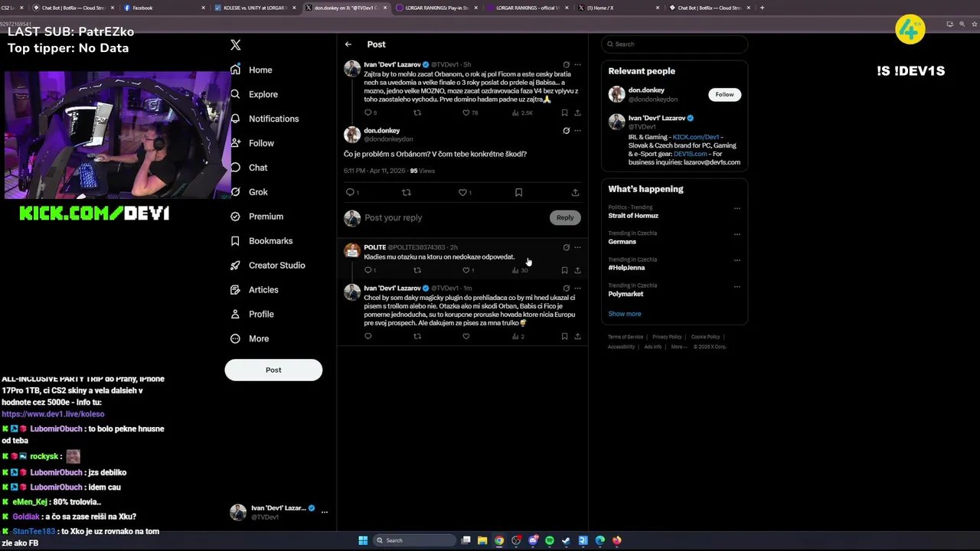
Task: Bookmark don.donkey's main post
Action: [518, 193]
